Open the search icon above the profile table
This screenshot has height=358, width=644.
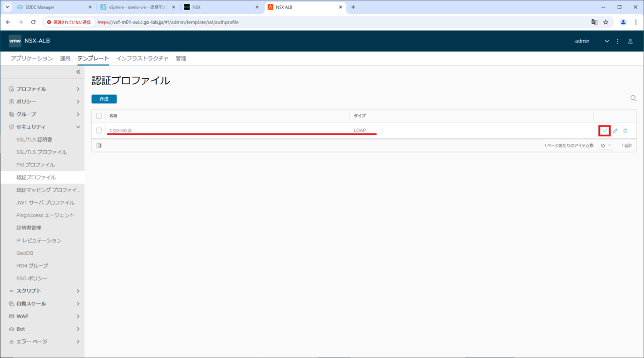pyautogui.click(x=633, y=98)
